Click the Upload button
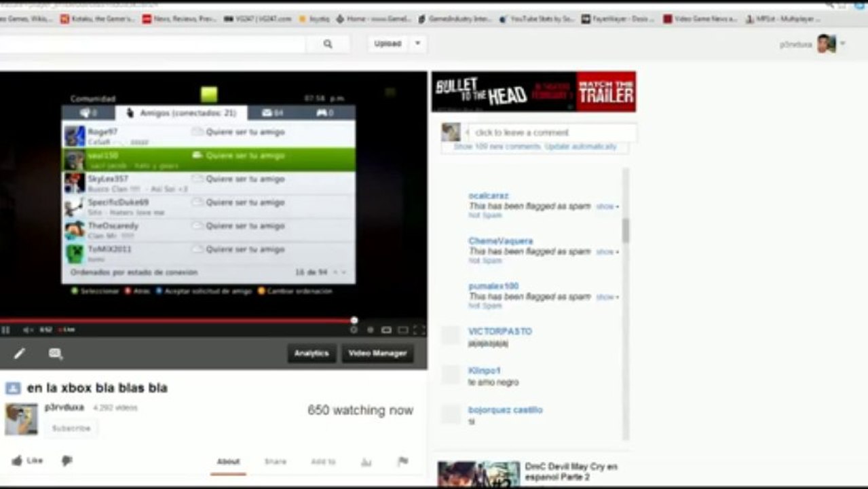This screenshot has width=868, height=489. pos(388,43)
